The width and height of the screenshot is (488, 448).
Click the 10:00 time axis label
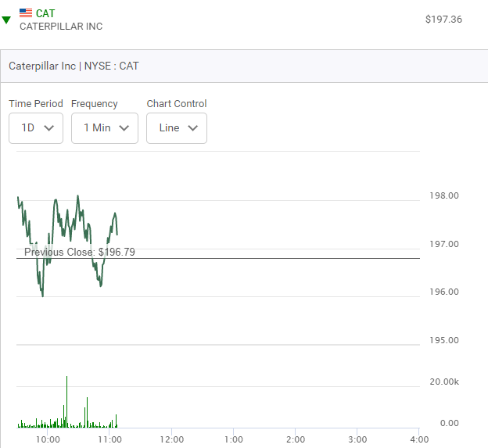tap(48, 439)
